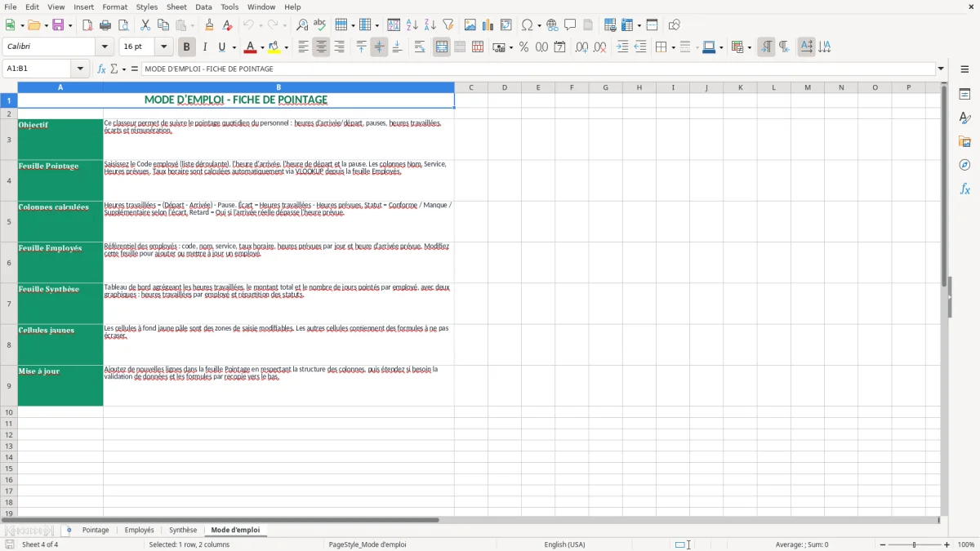Viewport: 980px width, 551px height.
Task: Open sidebar Gallery panel icon
Action: pos(964,142)
